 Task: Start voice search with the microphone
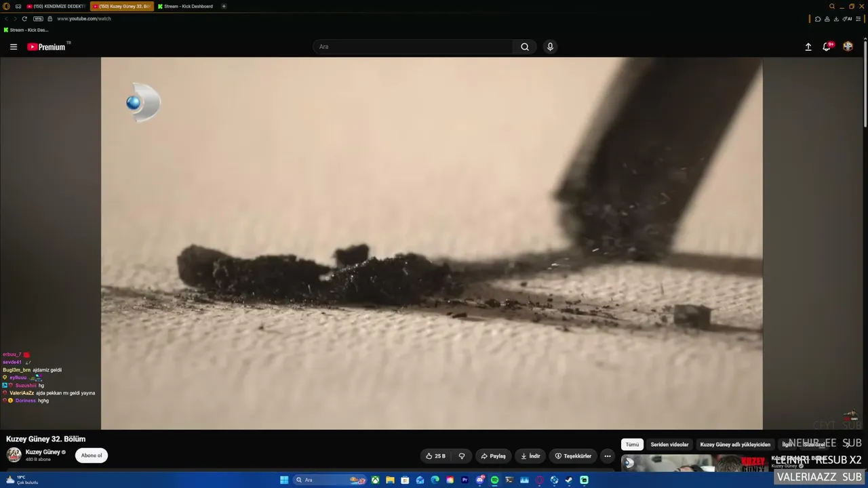click(550, 47)
